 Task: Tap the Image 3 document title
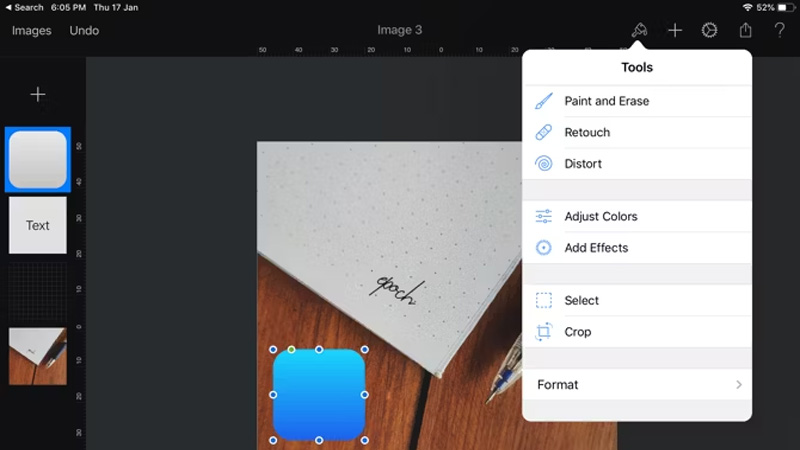[x=399, y=30]
